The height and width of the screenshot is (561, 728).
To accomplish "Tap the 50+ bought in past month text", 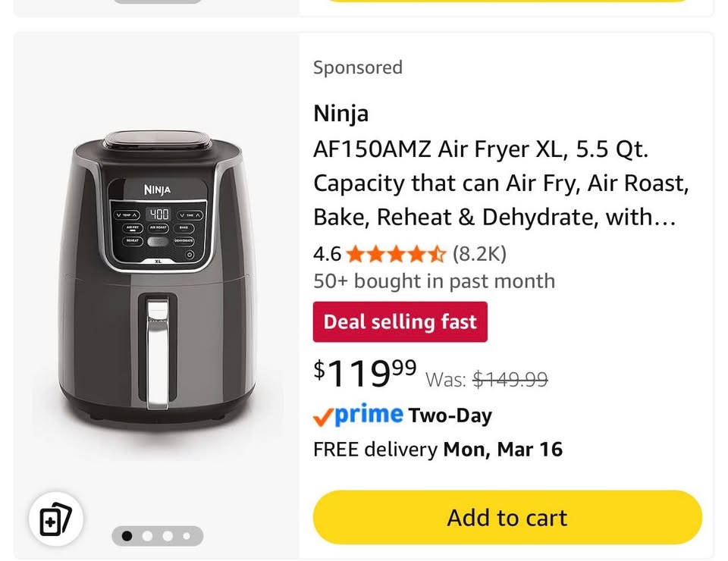I will (x=434, y=281).
